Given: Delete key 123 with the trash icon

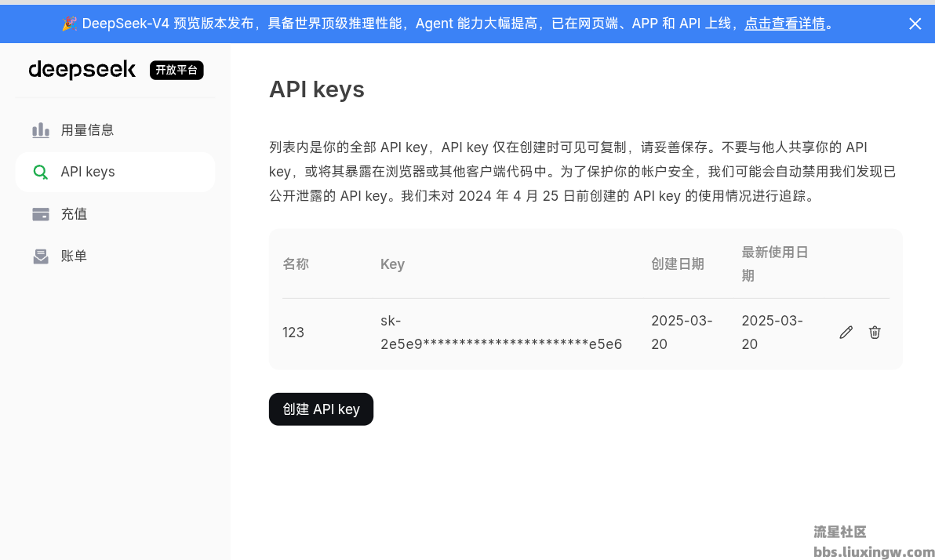Looking at the screenshot, I should click(x=874, y=333).
